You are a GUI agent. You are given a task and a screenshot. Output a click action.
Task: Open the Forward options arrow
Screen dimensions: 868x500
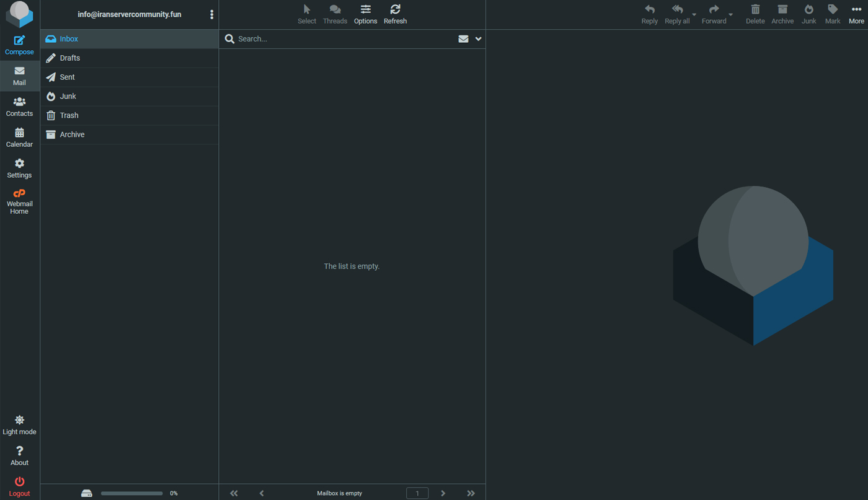tap(730, 15)
